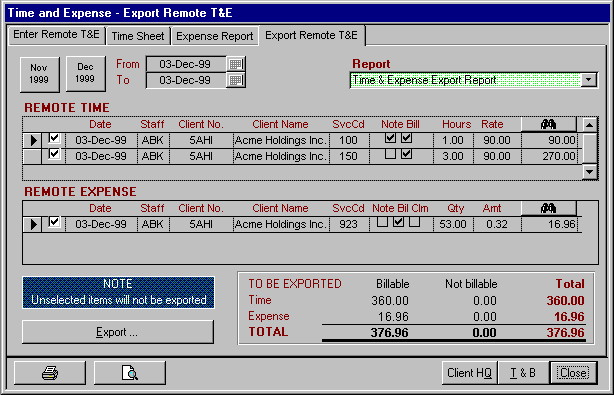Click the NOTE Unselected items information box

[118, 292]
